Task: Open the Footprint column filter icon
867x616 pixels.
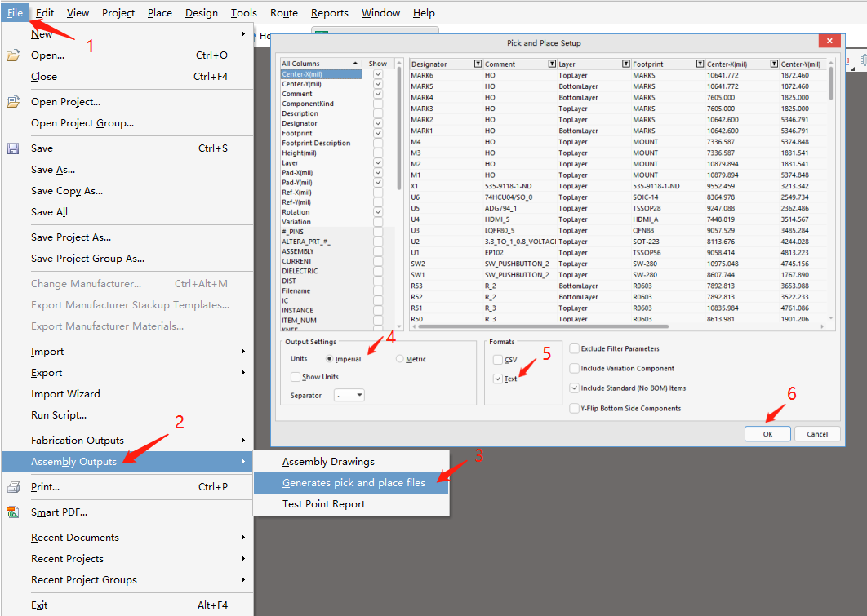Action: (700, 64)
